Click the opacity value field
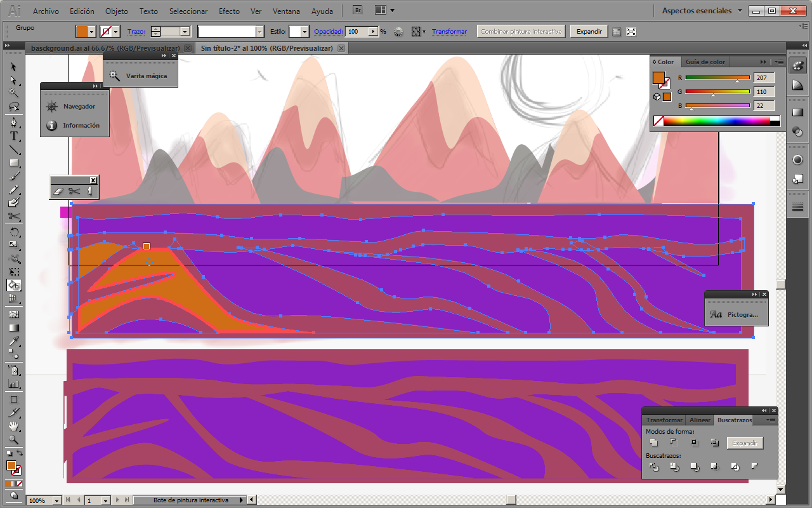Image resolution: width=812 pixels, height=508 pixels. tap(357, 31)
